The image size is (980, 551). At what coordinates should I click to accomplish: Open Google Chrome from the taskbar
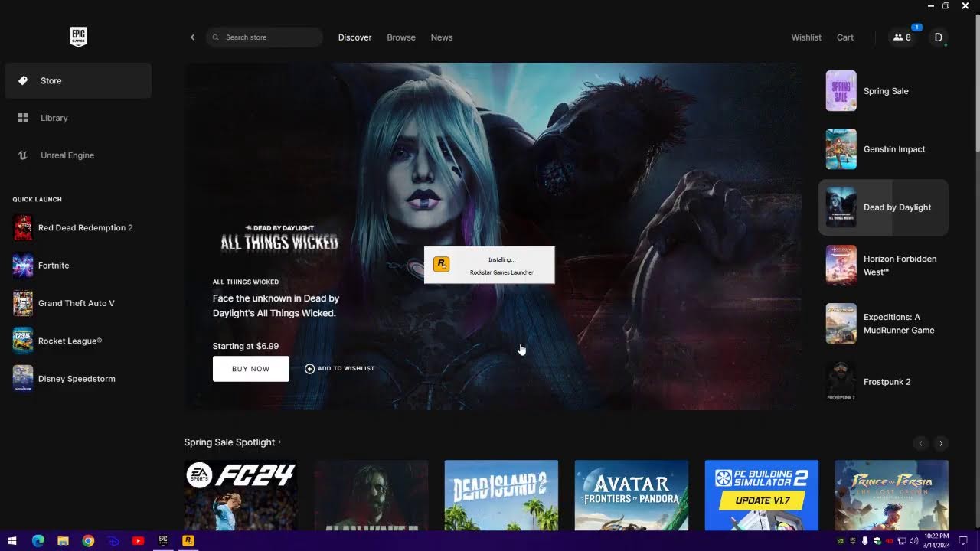click(88, 541)
